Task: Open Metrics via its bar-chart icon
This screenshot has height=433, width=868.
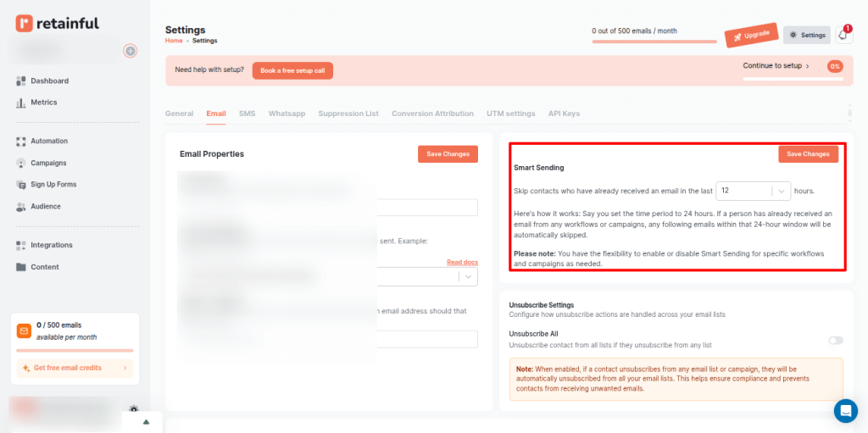Action: click(x=21, y=103)
